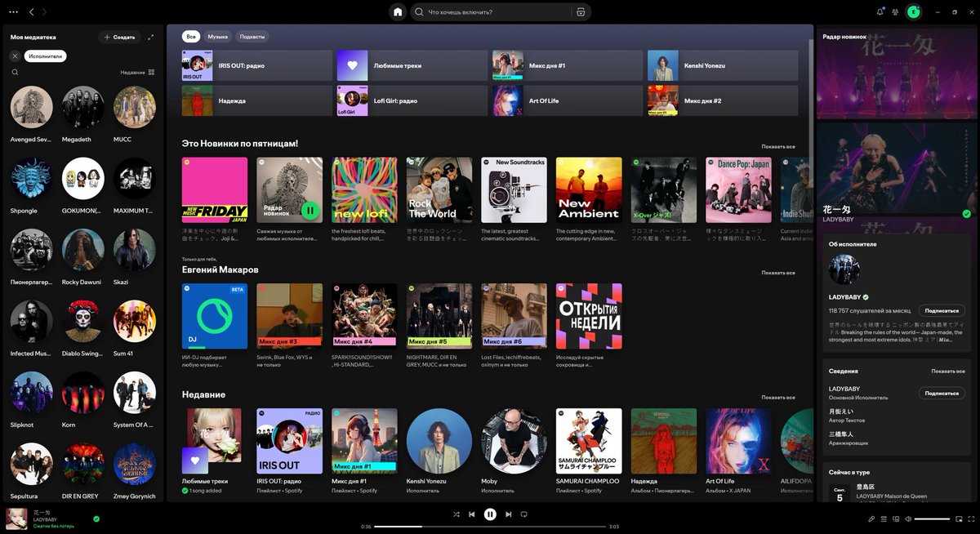Screen dimensions: 980x534
Task: Click the green saved checkmark near LADYBABY
Action: point(96,518)
